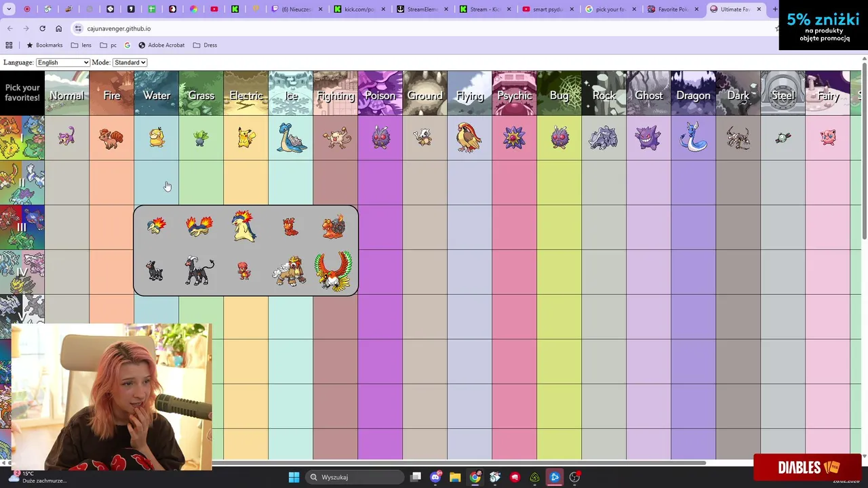The width and height of the screenshot is (868, 488).
Task: Click Psyduck in the Water column
Action: (157, 138)
